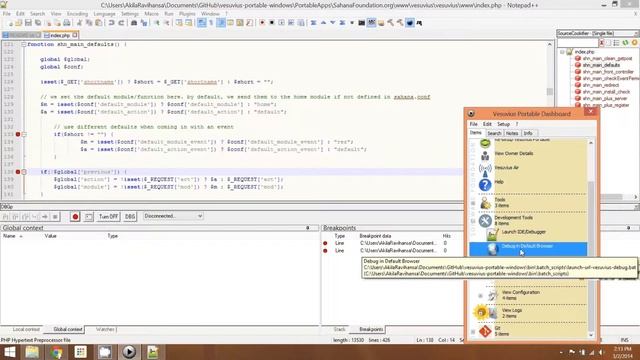This screenshot has height=360, width=640.
Task: Click the Git diamond icon in Dashboard
Action: click(x=485, y=331)
